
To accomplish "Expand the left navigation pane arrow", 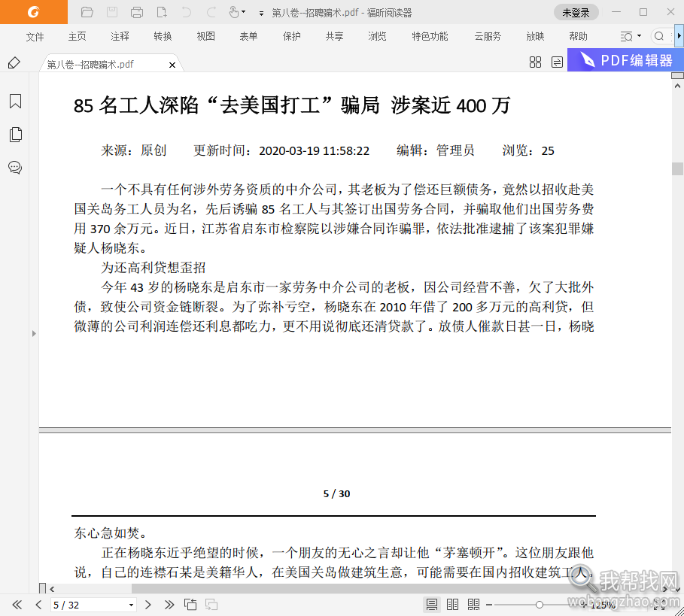I will tap(34, 333).
